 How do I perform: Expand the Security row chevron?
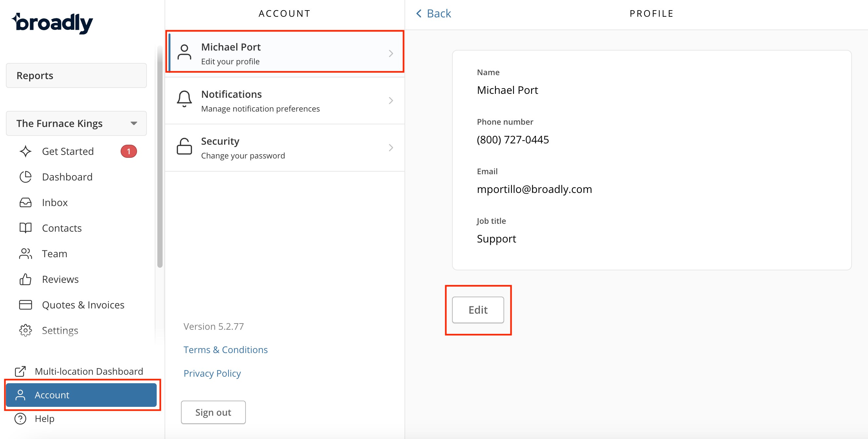391,148
